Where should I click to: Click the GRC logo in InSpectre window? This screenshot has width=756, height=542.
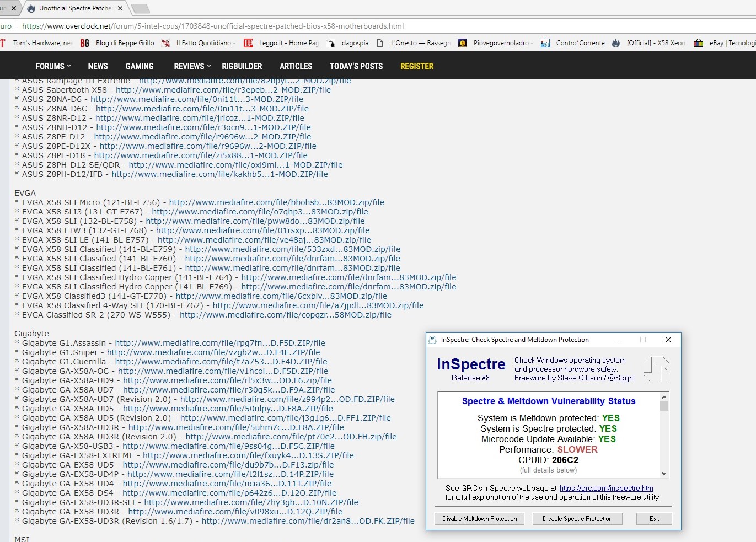[656, 369]
